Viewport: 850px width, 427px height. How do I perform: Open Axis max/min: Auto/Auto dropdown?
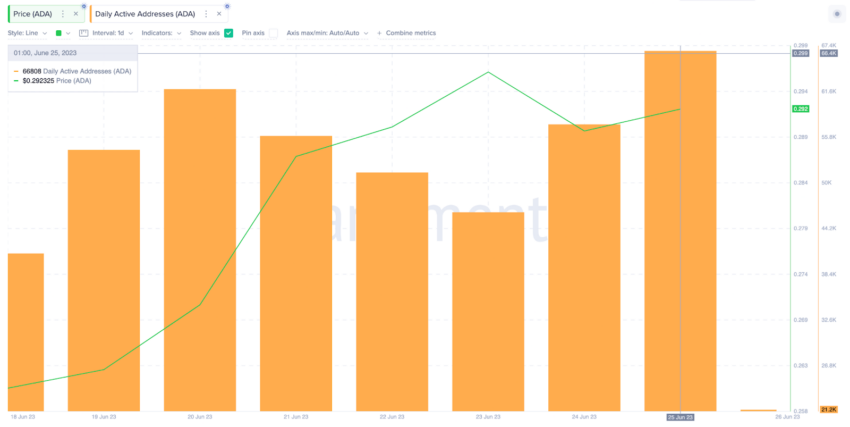pyautogui.click(x=327, y=33)
